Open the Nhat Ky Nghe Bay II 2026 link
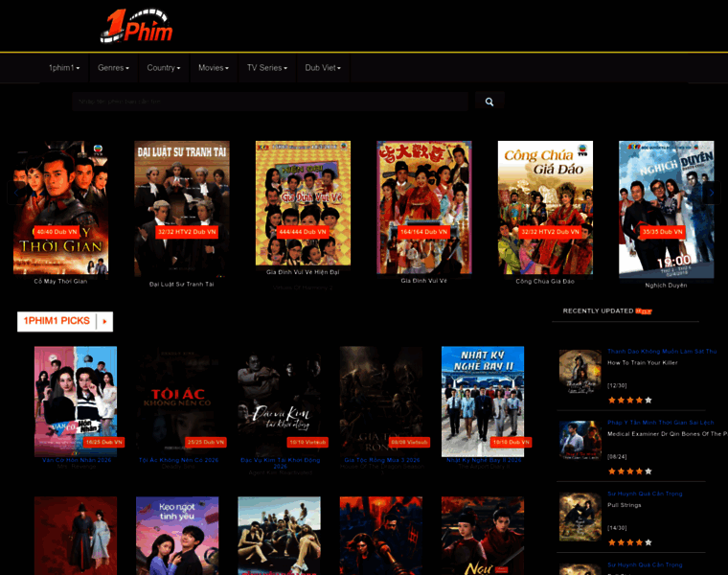 tap(484, 460)
